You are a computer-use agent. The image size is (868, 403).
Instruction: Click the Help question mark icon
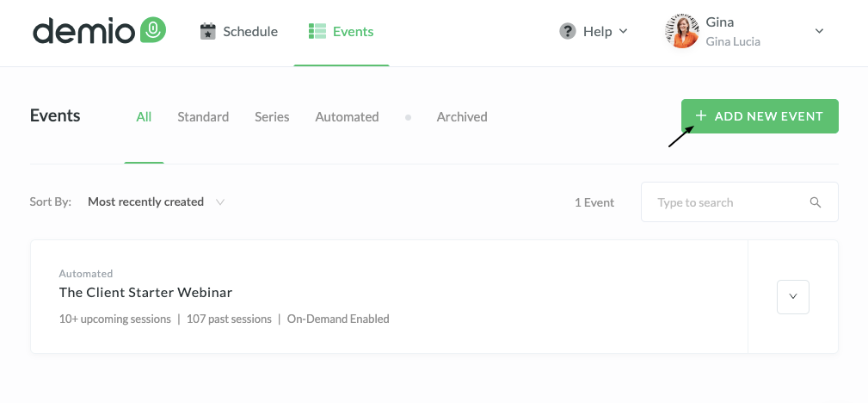point(567,31)
